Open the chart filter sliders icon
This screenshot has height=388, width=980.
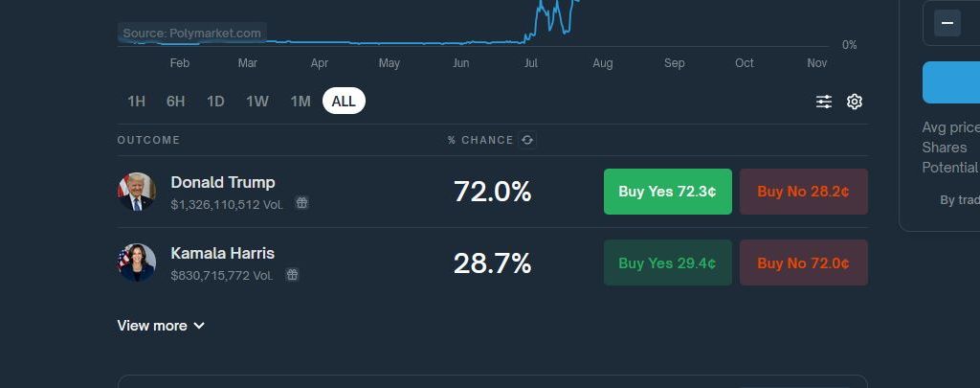click(x=823, y=102)
